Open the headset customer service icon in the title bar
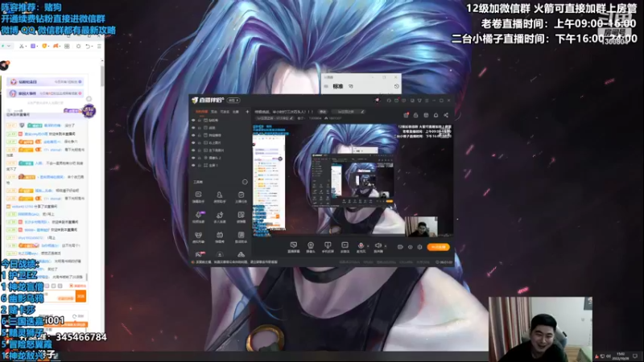This screenshot has width=644, height=362. [x=389, y=100]
